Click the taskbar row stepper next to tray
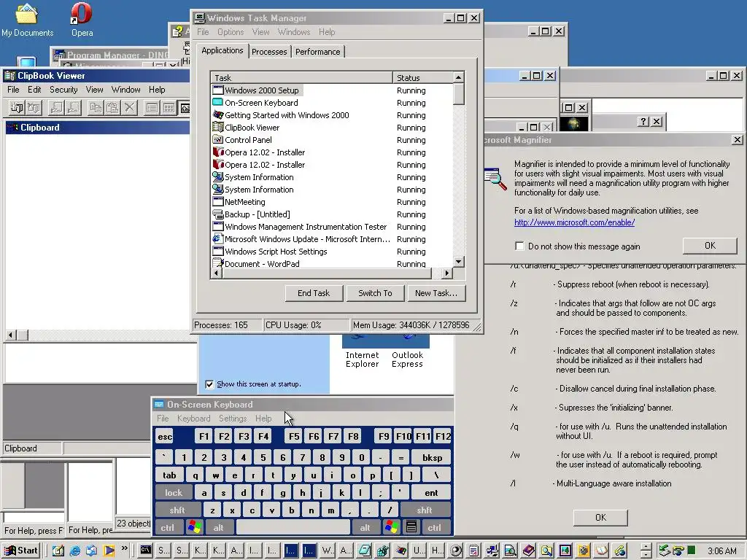The height and width of the screenshot is (560, 747). click(646, 551)
